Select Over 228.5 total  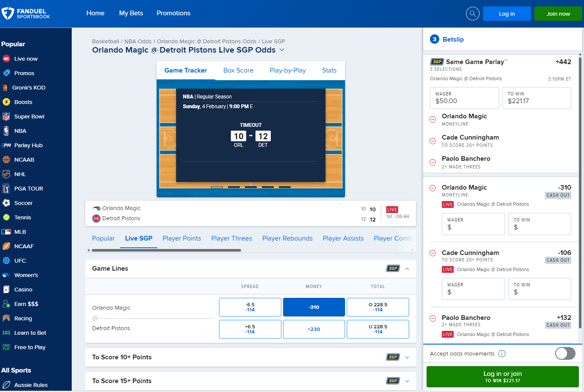click(x=378, y=307)
